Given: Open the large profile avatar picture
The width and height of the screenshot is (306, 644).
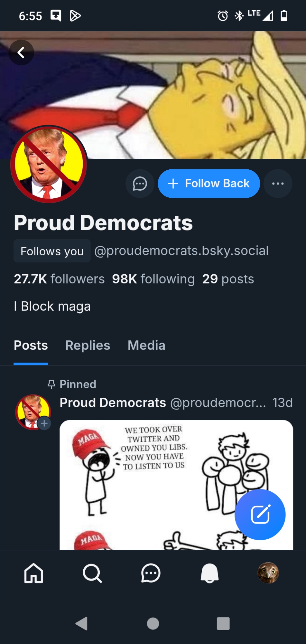Looking at the screenshot, I should pos(49,164).
